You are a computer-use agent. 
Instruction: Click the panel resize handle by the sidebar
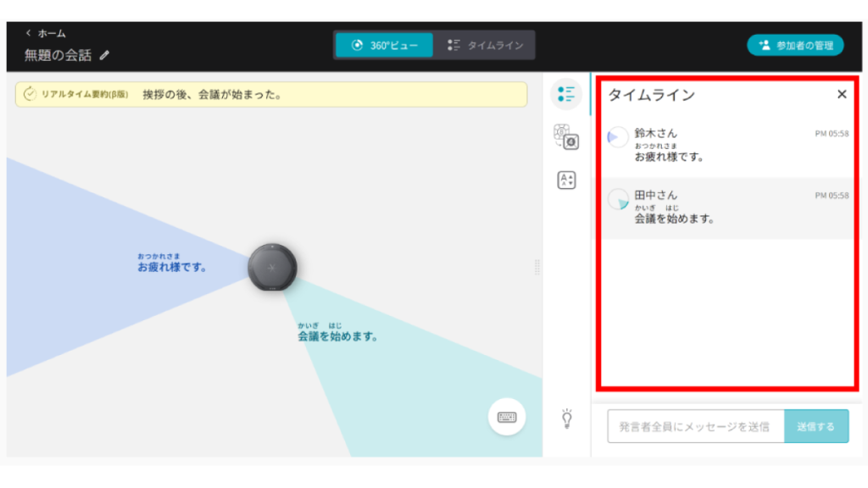(537, 267)
